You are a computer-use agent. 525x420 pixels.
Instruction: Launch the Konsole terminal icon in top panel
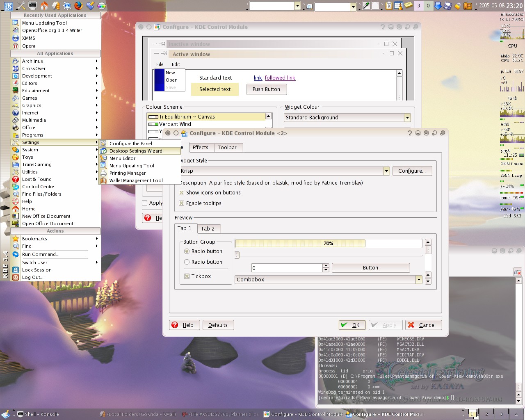click(32, 6)
